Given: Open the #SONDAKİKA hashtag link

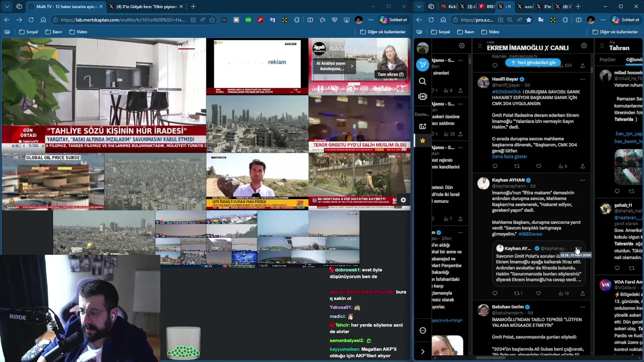Looking at the screenshot, I should click(506, 92).
